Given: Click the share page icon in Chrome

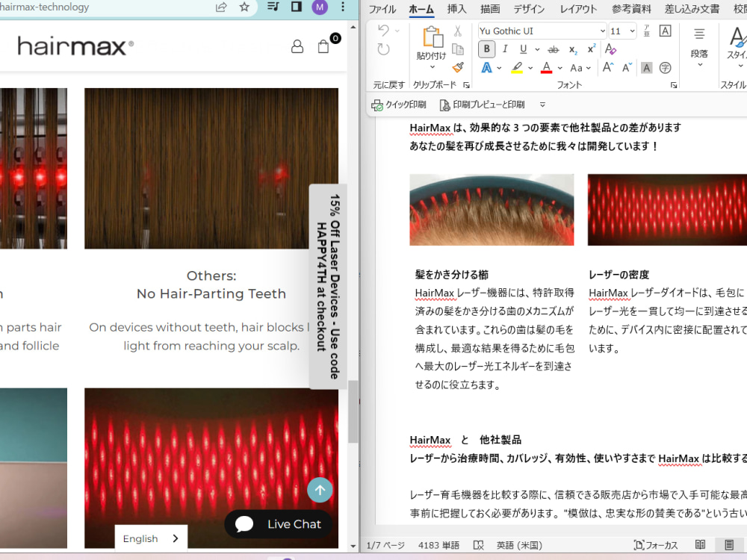Looking at the screenshot, I should point(221,7).
